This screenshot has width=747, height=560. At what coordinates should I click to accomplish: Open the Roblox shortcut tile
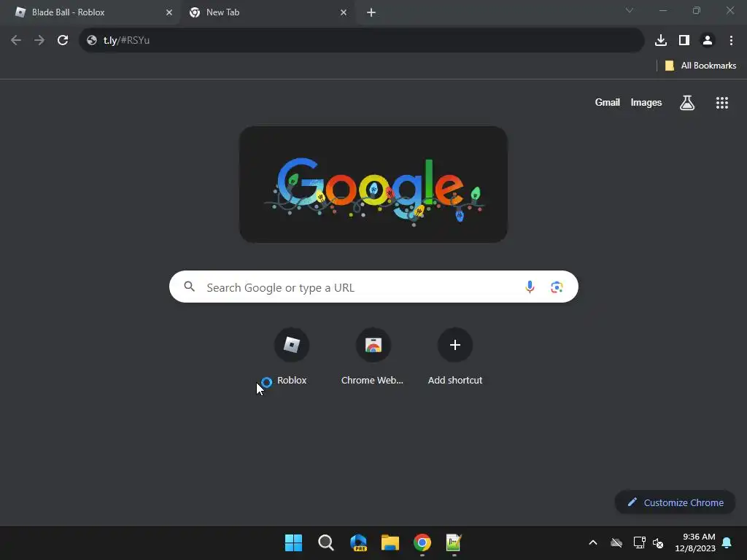[292, 355]
